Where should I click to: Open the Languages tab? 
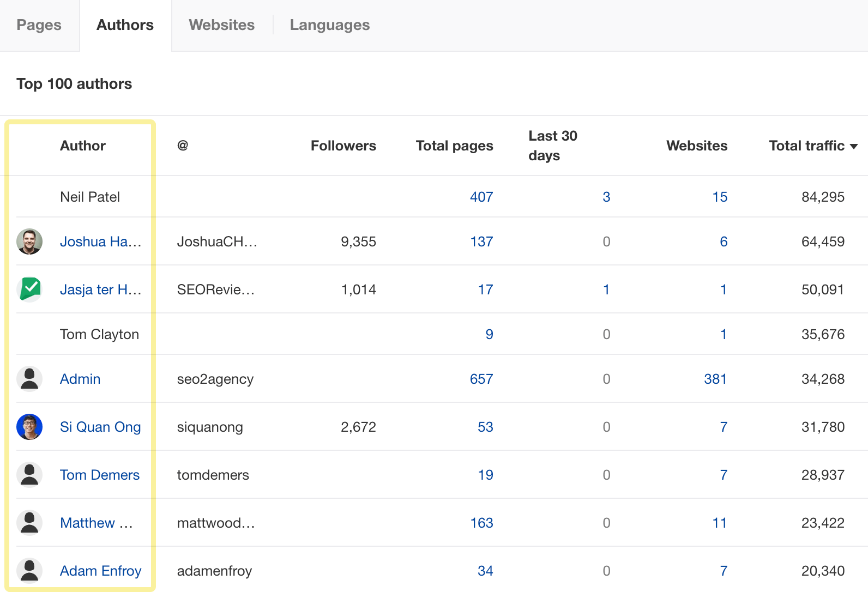click(330, 25)
